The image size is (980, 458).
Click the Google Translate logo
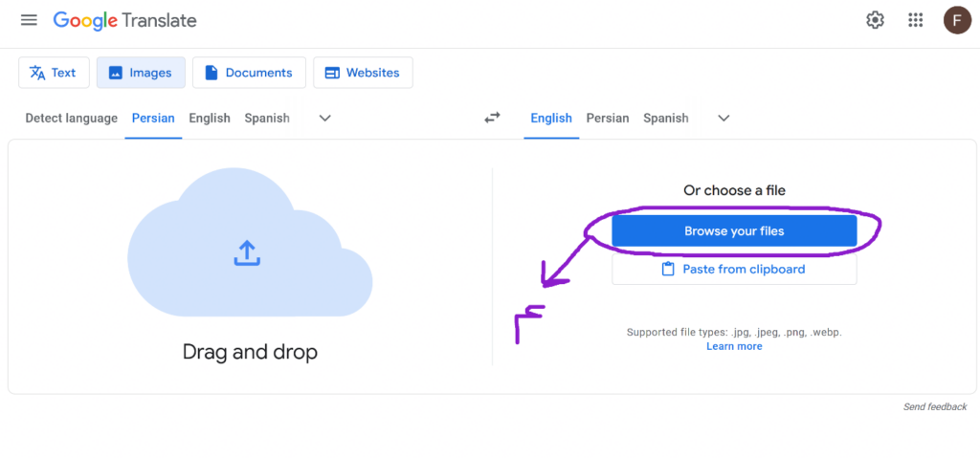(124, 20)
